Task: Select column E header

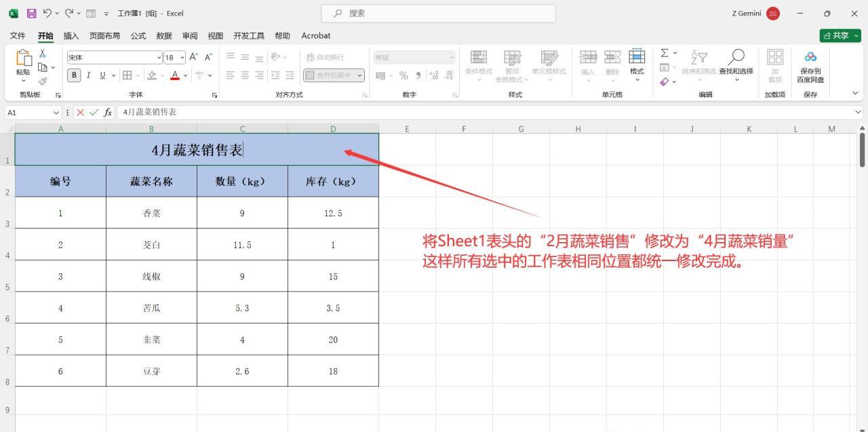Action: 407,129
